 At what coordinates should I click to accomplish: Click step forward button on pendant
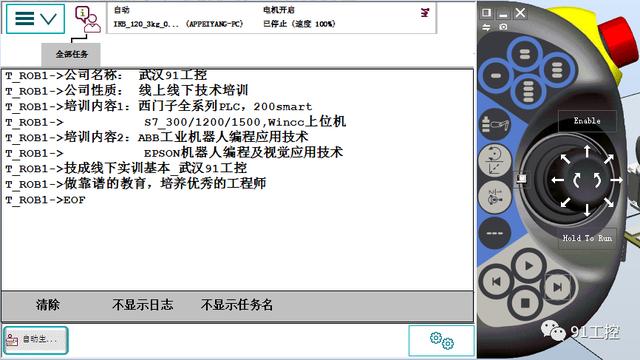click(557, 287)
